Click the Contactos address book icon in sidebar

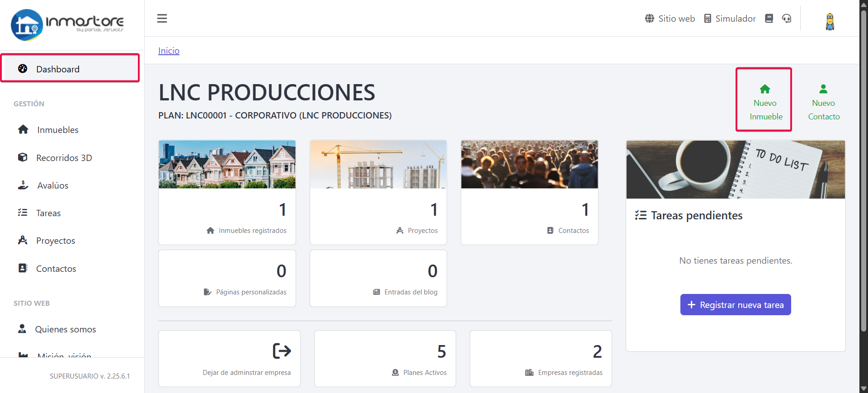tap(23, 268)
